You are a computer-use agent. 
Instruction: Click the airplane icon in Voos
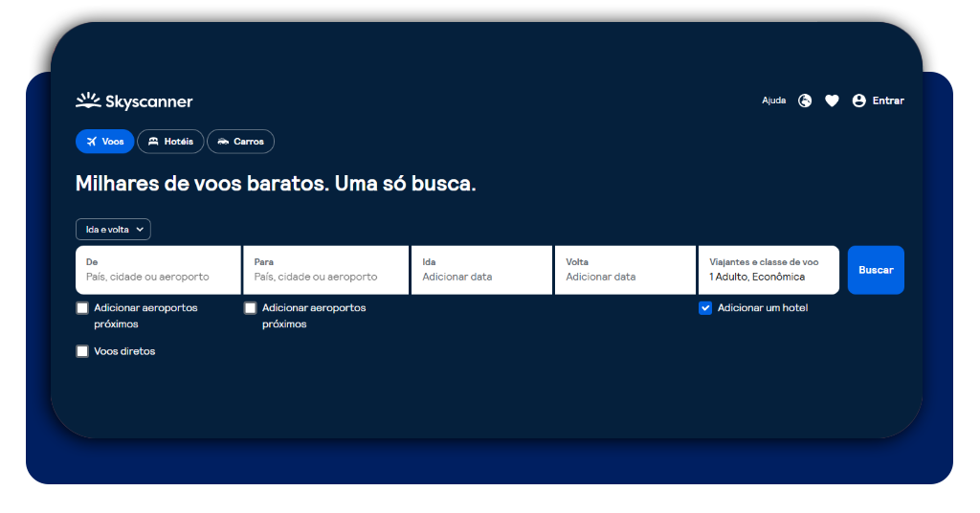click(x=92, y=142)
